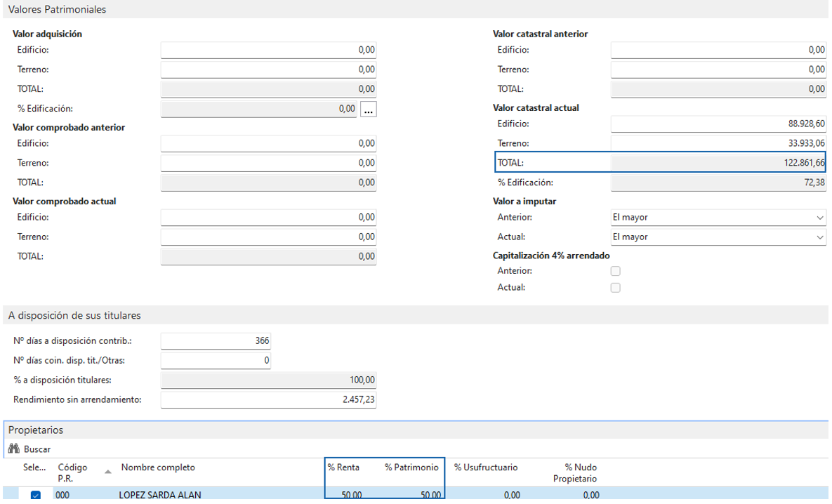Screen dimensions: 832x504
Task: Focus Terreno field under Valor adquisición
Action: 268,69
